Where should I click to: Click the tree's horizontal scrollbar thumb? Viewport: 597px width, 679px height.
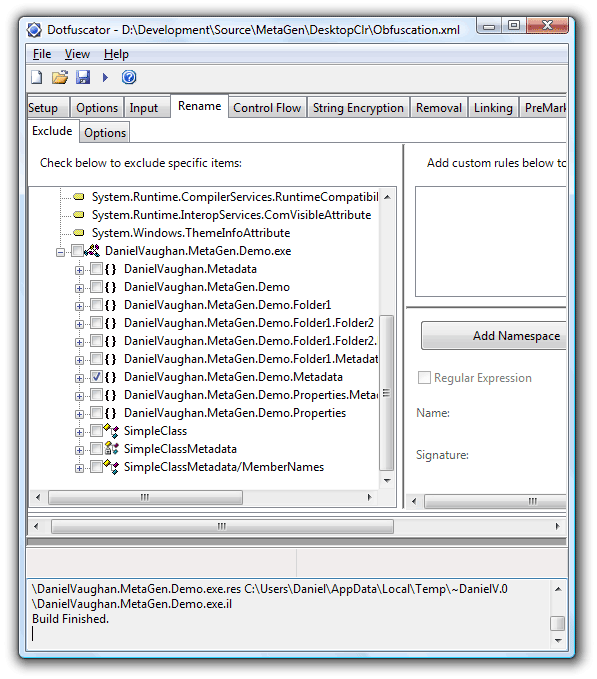[145, 497]
